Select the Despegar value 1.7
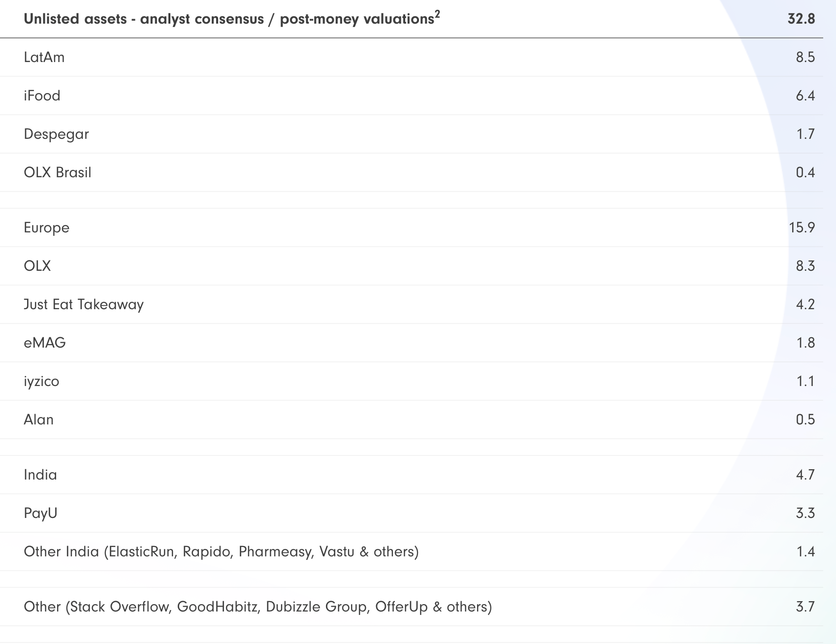Viewport: 836px width, 644px height. tap(806, 134)
